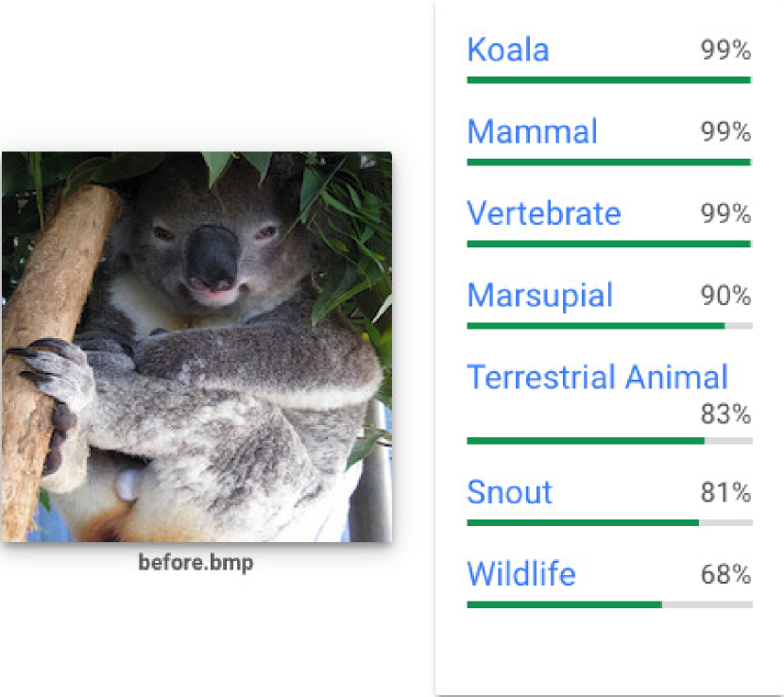Click the Koala confidence bar

coord(609,80)
